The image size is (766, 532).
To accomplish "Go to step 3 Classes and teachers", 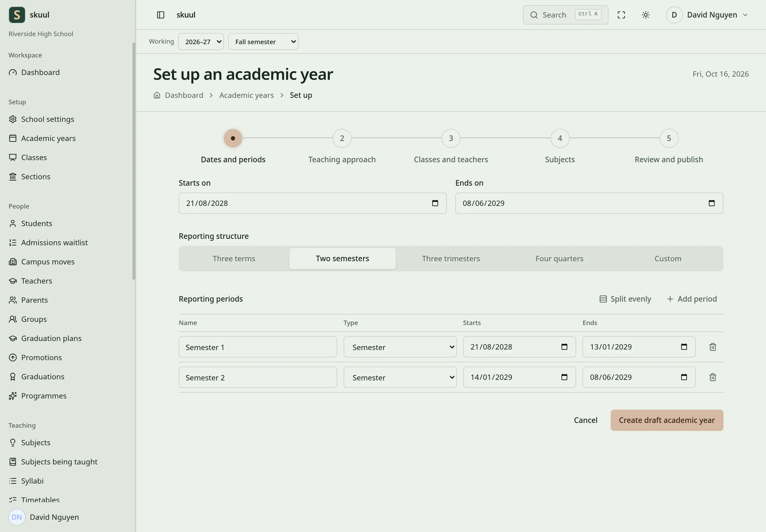I will tap(451, 138).
